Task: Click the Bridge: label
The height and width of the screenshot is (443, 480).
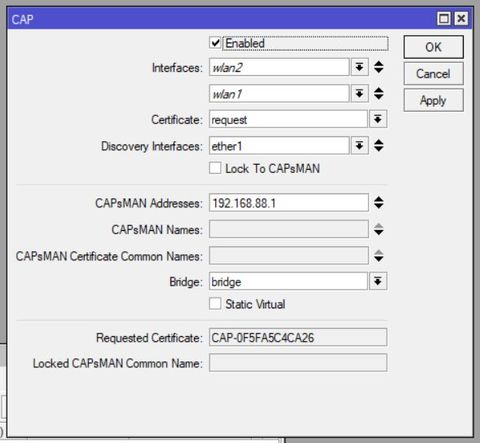Action: 186,282
